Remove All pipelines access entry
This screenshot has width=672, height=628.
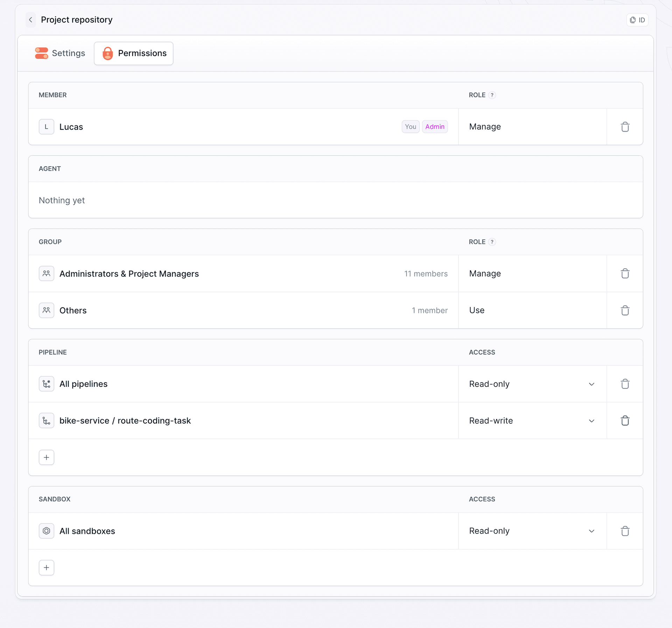tap(625, 384)
